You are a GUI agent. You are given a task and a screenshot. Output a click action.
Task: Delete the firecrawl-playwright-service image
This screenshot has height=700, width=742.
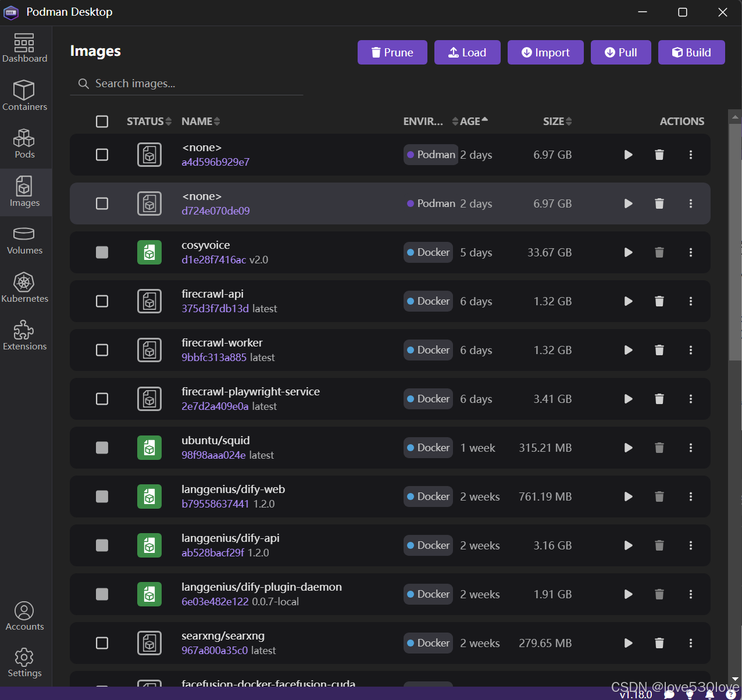(x=659, y=399)
